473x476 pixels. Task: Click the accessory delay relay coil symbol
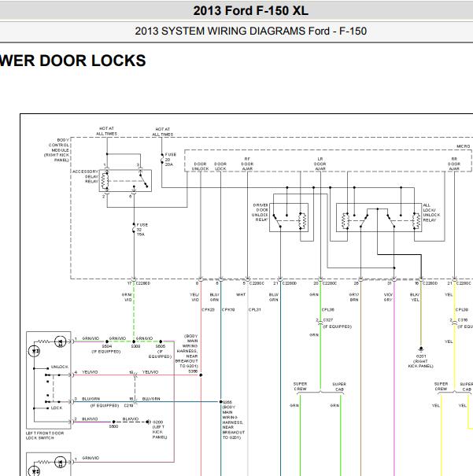[105, 181]
